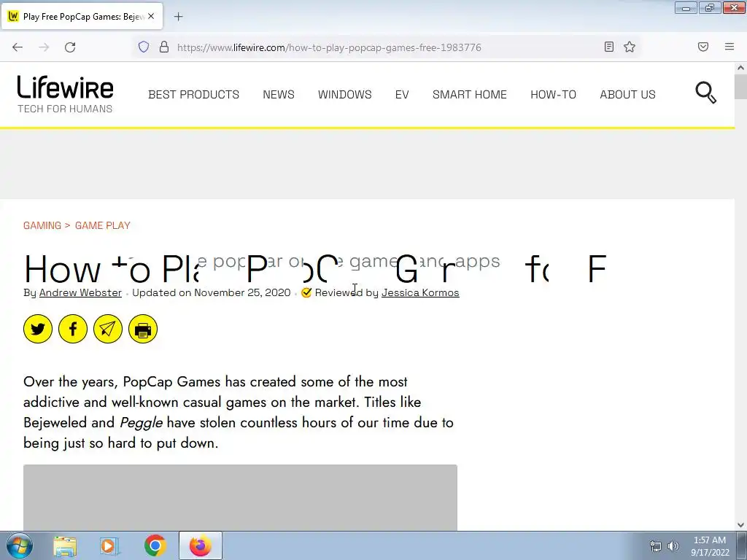Open the SMART HOME section
The height and width of the screenshot is (560, 747).
470,95
